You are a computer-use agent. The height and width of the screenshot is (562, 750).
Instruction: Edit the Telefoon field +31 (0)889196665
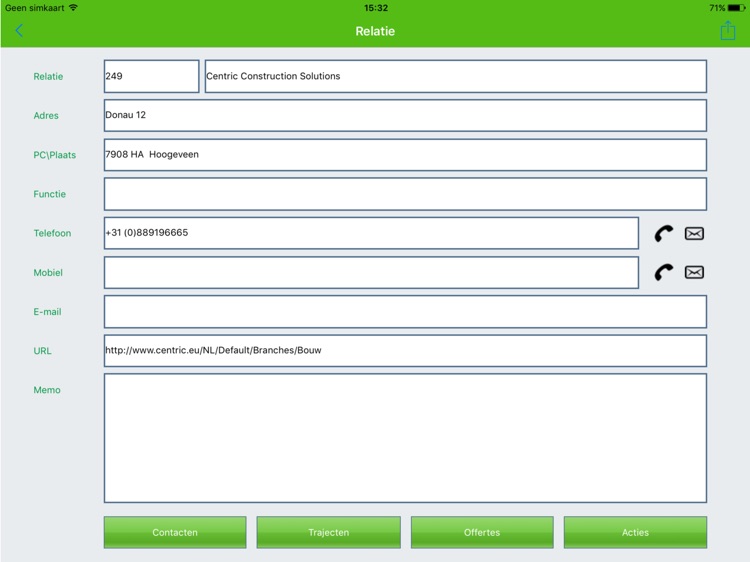coord(371,233)
